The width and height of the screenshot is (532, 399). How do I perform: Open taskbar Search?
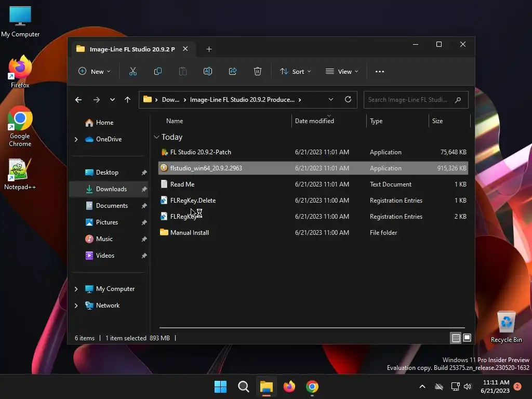[243, 387]
